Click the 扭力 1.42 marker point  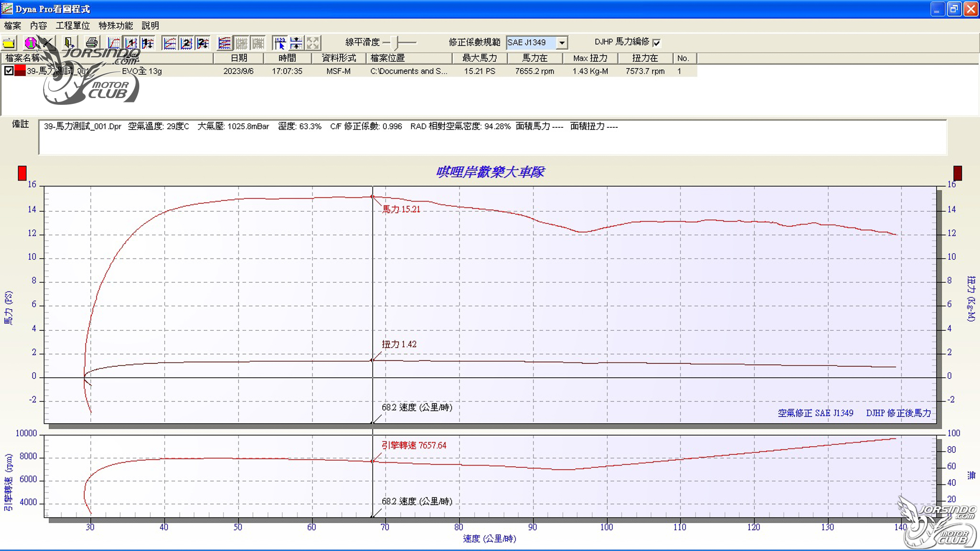click(x=372, y=360)
